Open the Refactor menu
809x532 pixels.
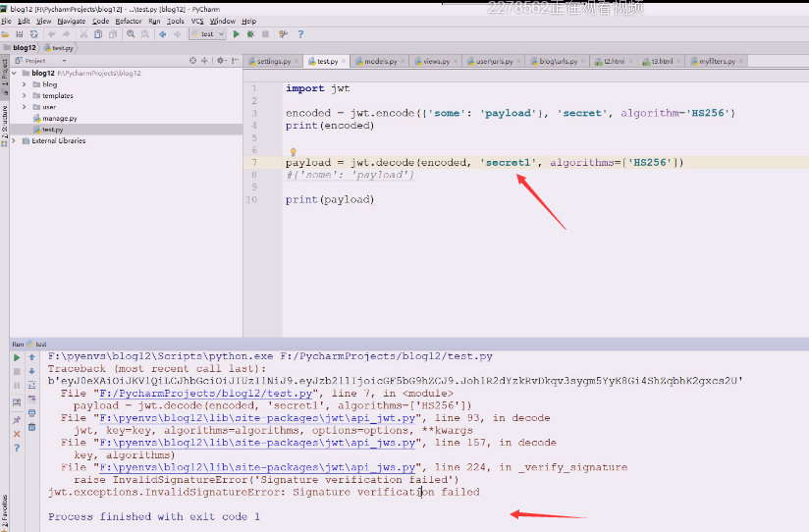pyautogui.click(x=129, y=22)
